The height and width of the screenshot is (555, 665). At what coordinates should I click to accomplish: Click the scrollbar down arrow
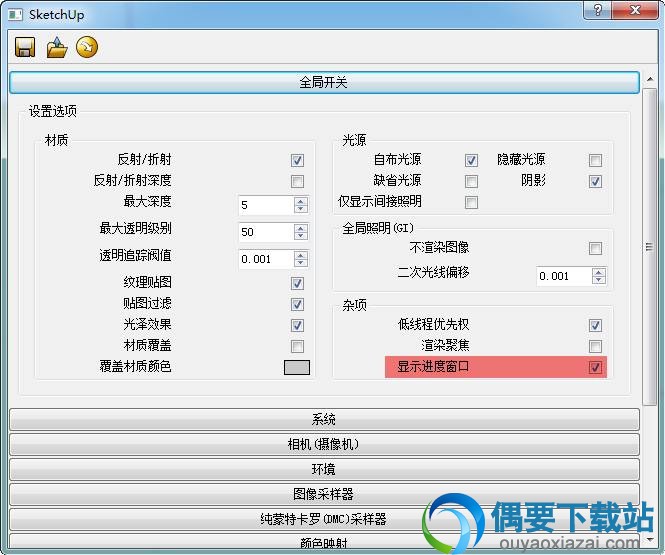(650, 540)
